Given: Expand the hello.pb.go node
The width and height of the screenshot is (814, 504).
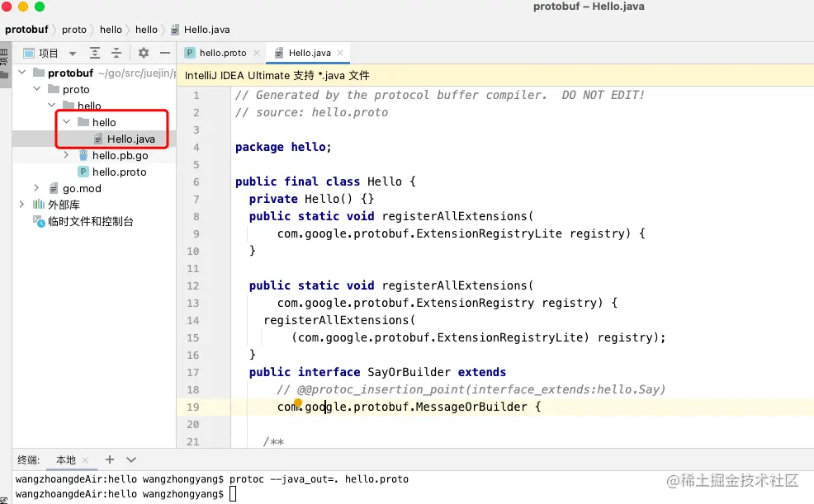Looking at the screenshot, I should (x=66, y=155).
